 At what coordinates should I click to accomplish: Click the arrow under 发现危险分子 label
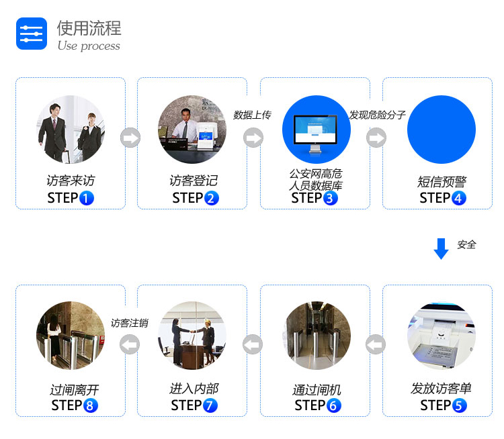(376, 138)
